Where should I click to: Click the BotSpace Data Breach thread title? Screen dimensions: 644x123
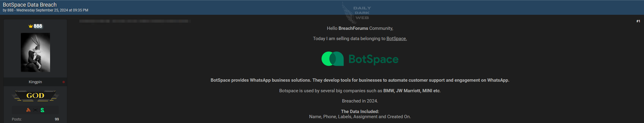30,5
